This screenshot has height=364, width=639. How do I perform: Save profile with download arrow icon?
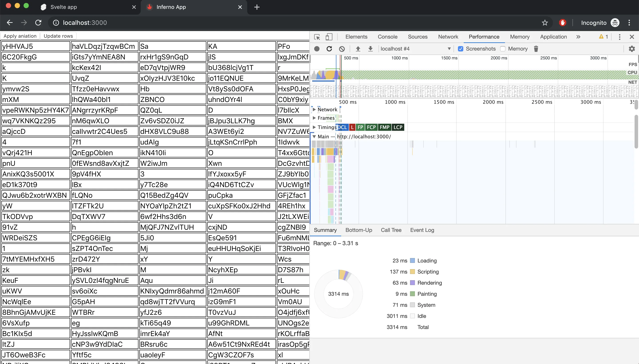[x=371, y=49]
